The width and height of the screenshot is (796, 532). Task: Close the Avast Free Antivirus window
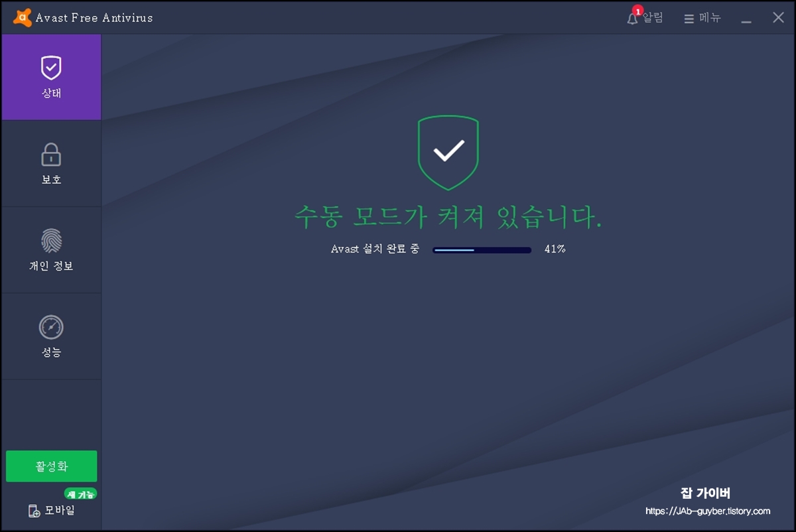pyautogui.click(x=778, y=18)
